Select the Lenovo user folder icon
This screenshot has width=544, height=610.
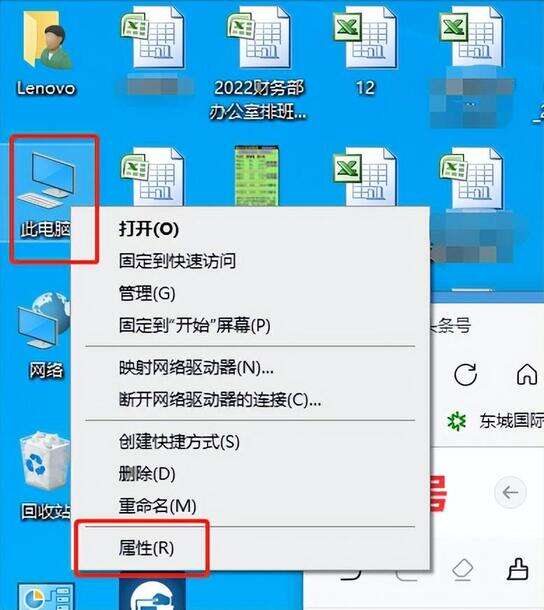46,53
